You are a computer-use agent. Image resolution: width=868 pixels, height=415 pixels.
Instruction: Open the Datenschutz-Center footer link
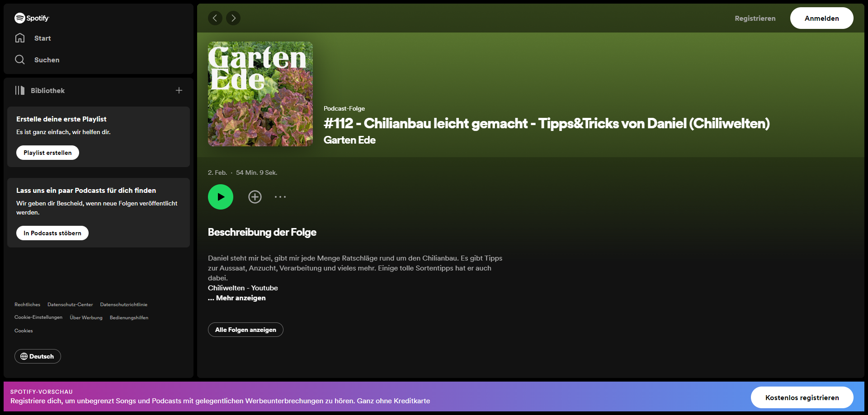(x=70, y=305)
